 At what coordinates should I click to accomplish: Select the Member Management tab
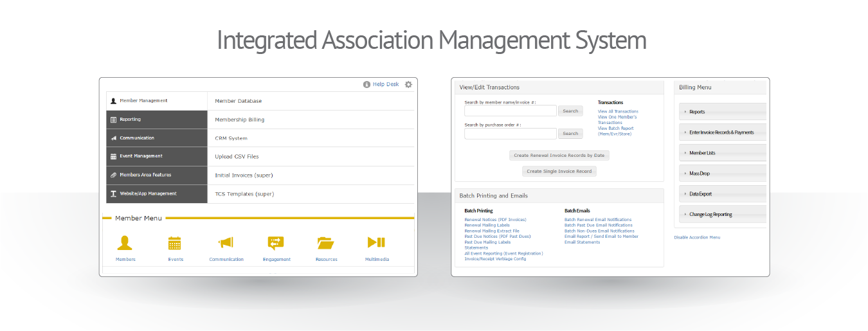pos(157,101)
